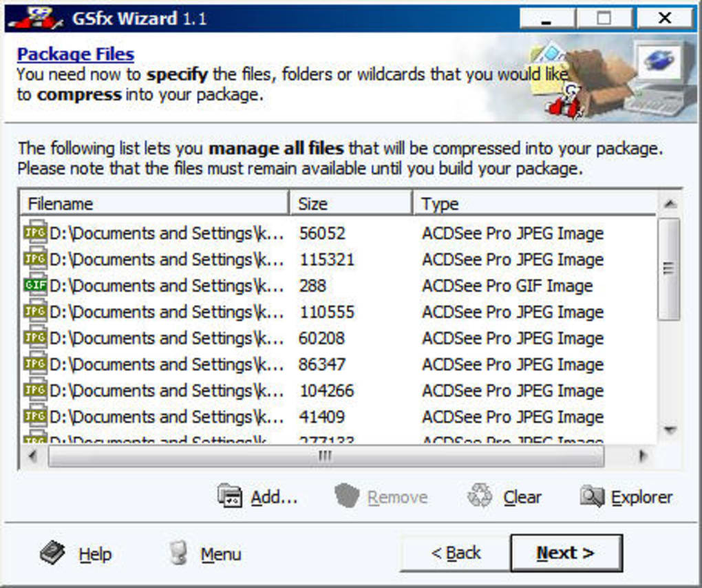
Task: Click the type cell of the 56052 file
Action: pyautogui.click(x=513, y=233)
